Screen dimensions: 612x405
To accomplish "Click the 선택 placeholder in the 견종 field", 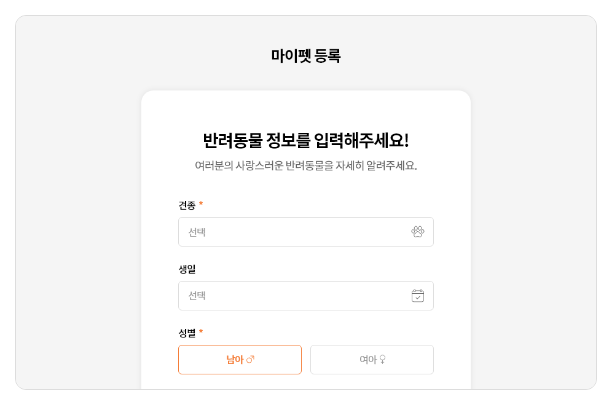I will click(197, 233).
